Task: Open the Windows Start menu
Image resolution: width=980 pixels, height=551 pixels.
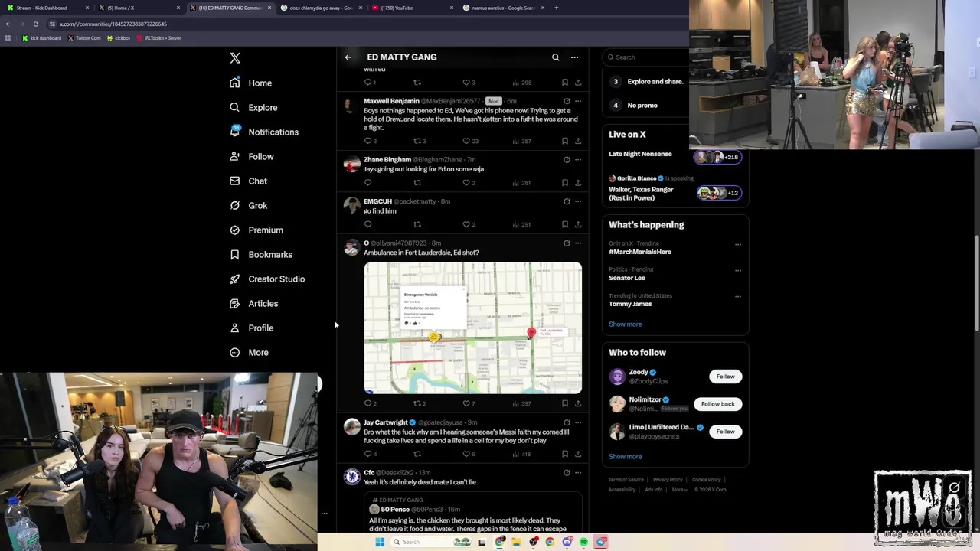Action: point(380,542)
